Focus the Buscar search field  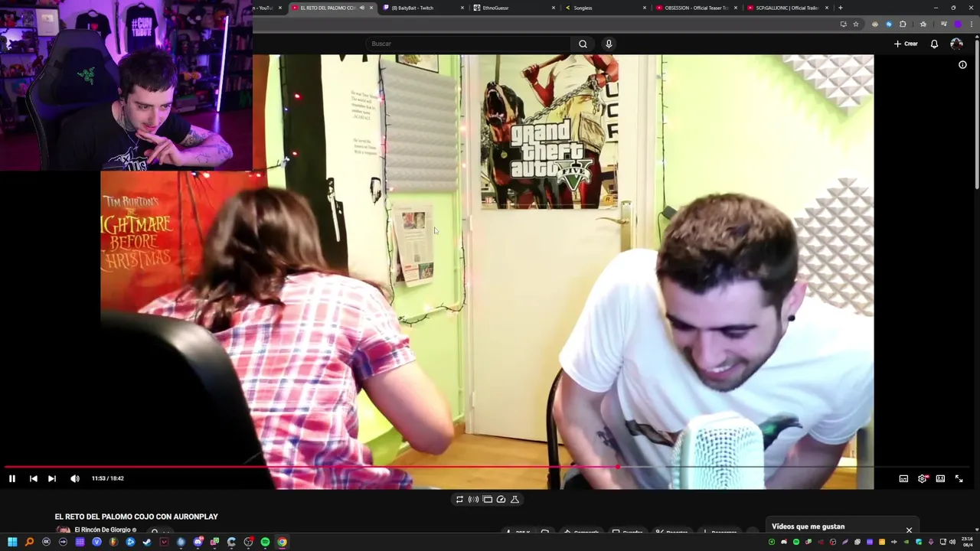pyautogui.click(x=468, y=44)
